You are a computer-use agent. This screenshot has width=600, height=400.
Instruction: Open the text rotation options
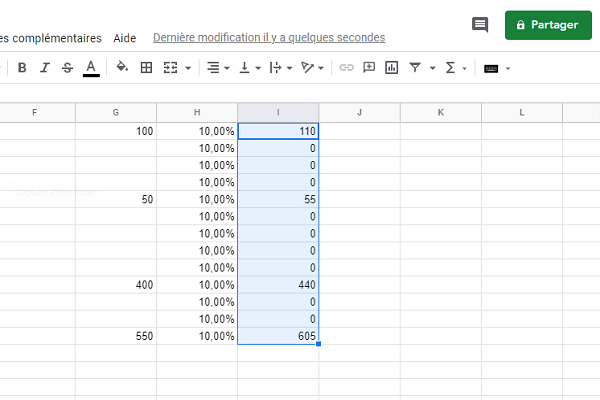[x=313, y=68]
